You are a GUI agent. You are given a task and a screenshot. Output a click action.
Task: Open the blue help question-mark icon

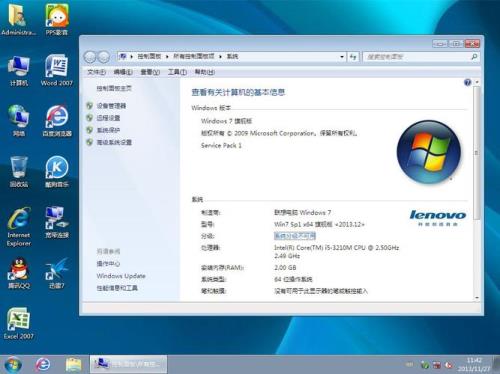tap(468, 82)
